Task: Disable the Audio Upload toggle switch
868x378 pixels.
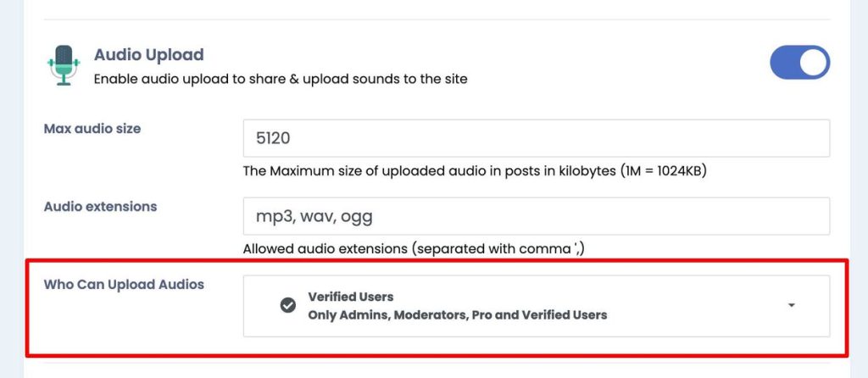Action: (800, 63)
